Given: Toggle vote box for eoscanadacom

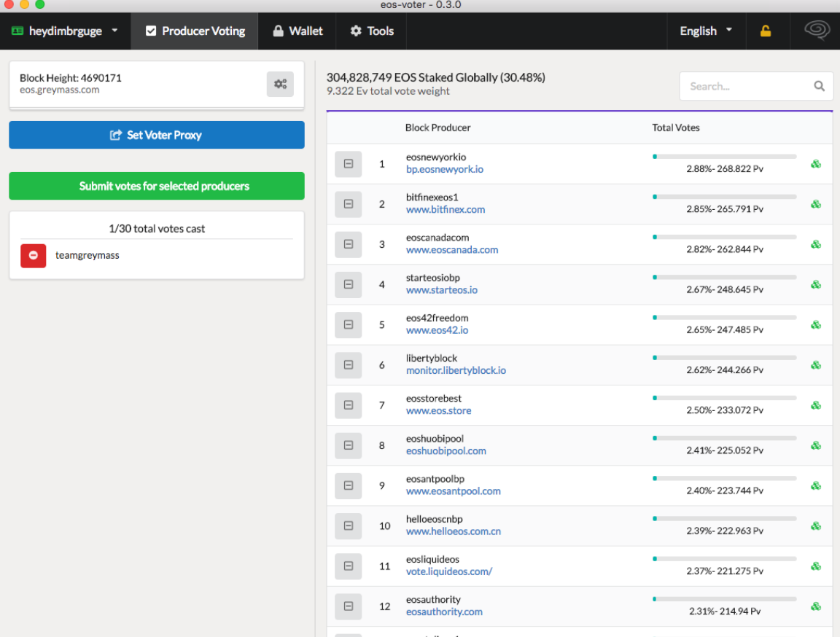Looking at the screenshot, I should (x=349, y=244).
